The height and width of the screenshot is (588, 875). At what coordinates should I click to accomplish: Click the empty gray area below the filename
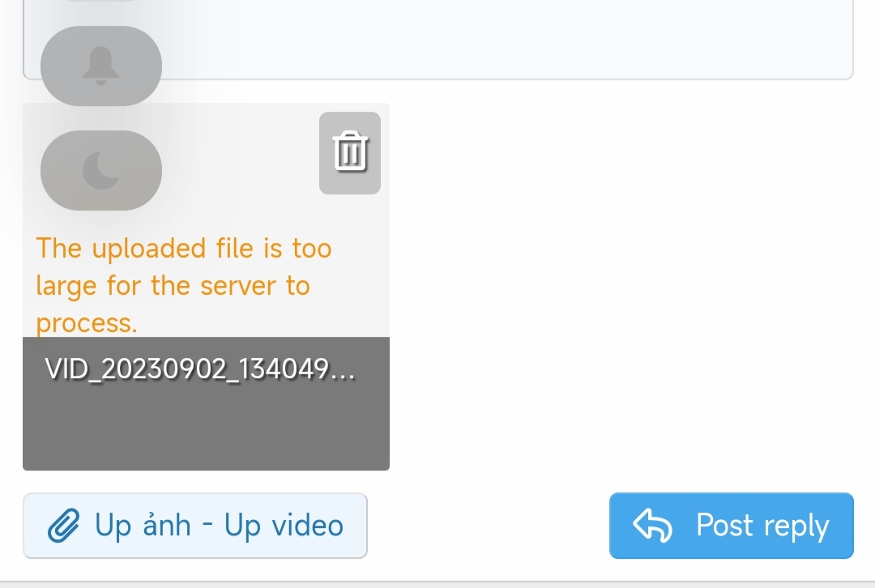[206, 429]
